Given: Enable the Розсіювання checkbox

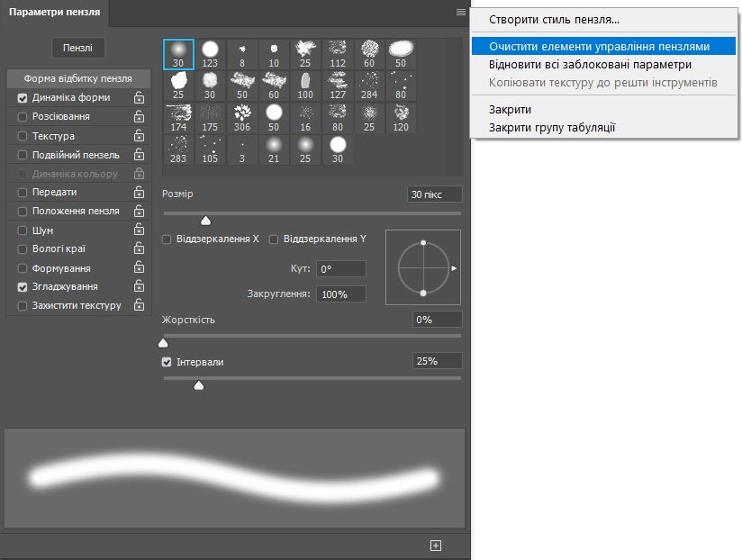Looking at the screenshot, I should pyautogui.click(x=23, y=117).
